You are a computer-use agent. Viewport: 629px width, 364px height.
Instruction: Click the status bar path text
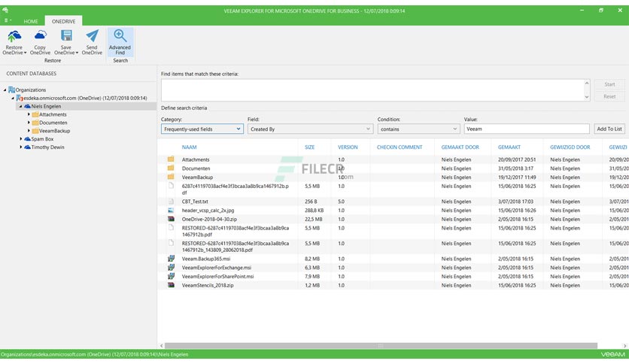click(x=94, y=354)
